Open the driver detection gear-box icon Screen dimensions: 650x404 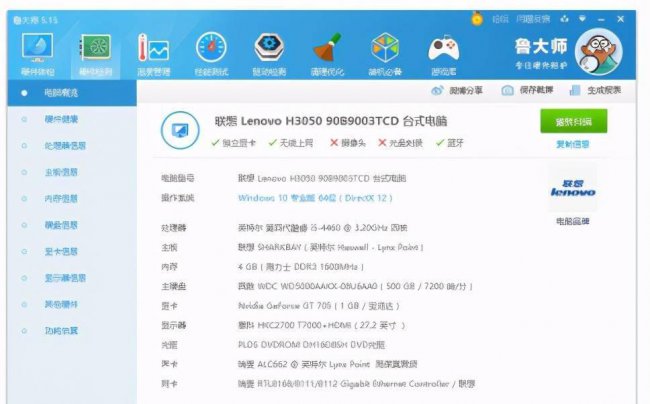pos(269,47)
